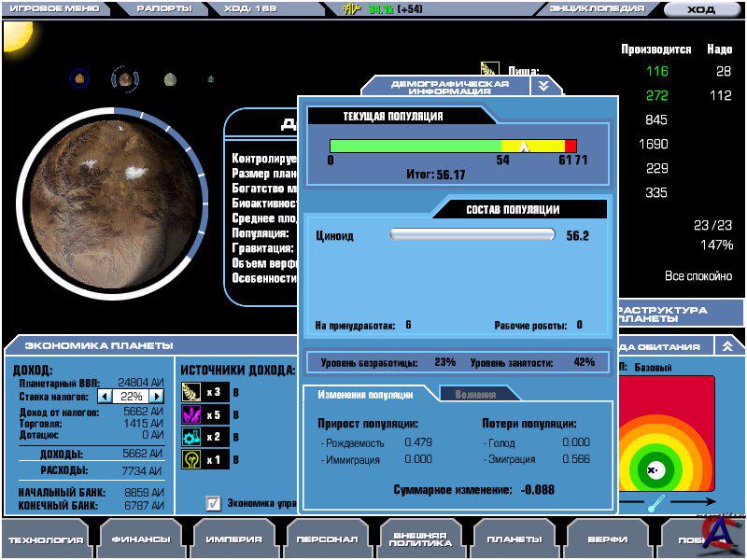Open the Технология screen button
The image size is (747, 560).
tap(47, 539)
